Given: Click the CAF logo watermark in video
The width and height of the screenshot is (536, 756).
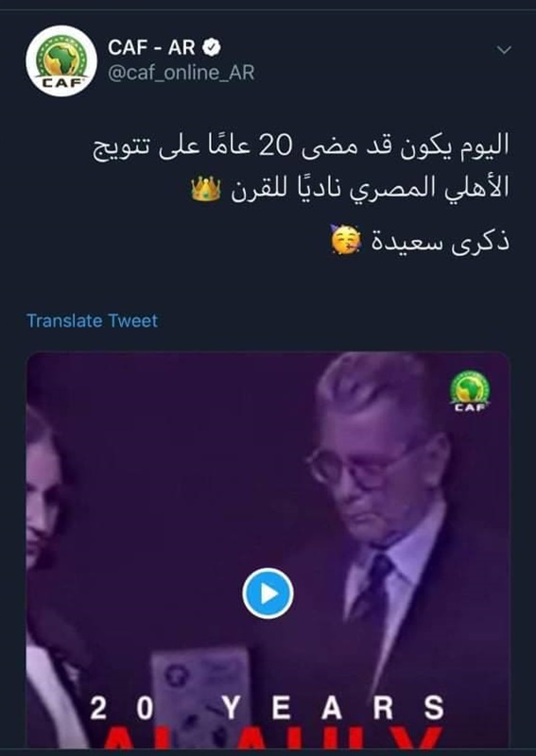Looking at the screenshot, I should click(x=470, y=390).
